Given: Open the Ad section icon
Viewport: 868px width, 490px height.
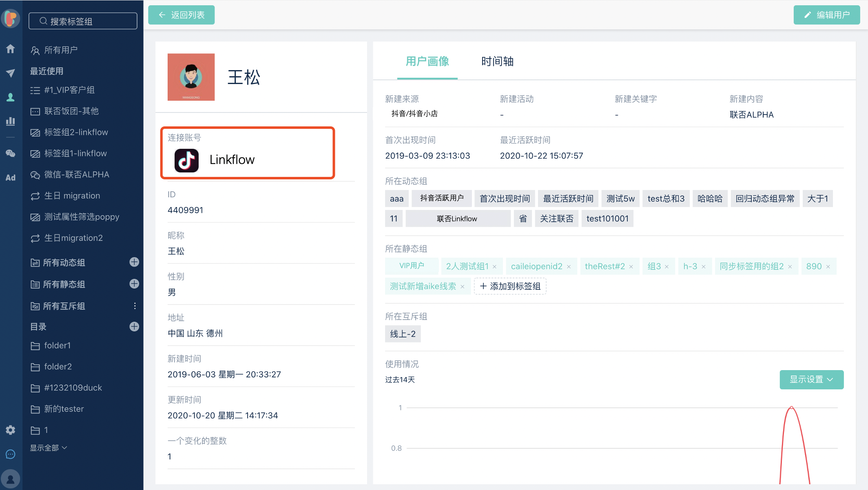Looking at the screenshot, I should point(11,177).
